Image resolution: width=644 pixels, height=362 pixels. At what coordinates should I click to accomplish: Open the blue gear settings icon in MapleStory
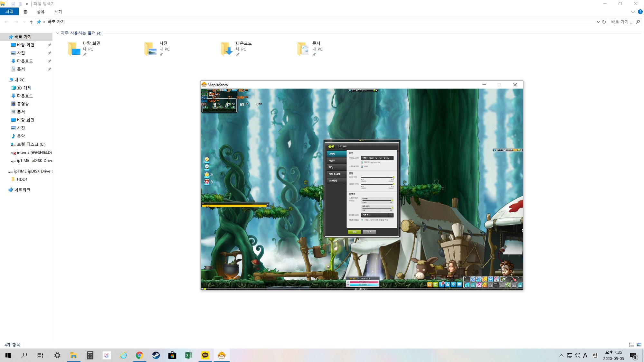tap(453, 284)
